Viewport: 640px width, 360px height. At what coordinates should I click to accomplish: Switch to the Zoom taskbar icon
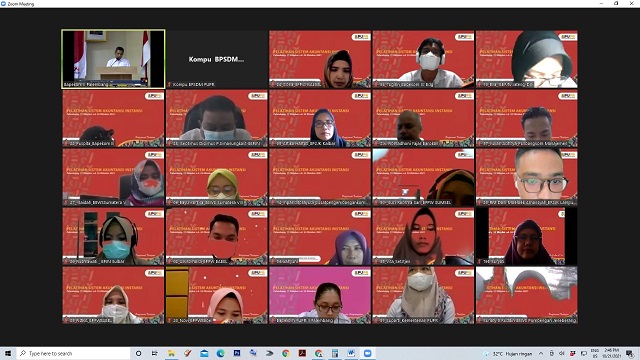point(367,353)
